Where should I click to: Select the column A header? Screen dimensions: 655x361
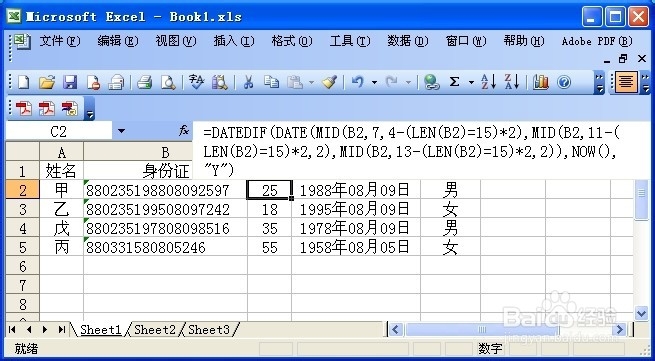(x=61, y=151)
